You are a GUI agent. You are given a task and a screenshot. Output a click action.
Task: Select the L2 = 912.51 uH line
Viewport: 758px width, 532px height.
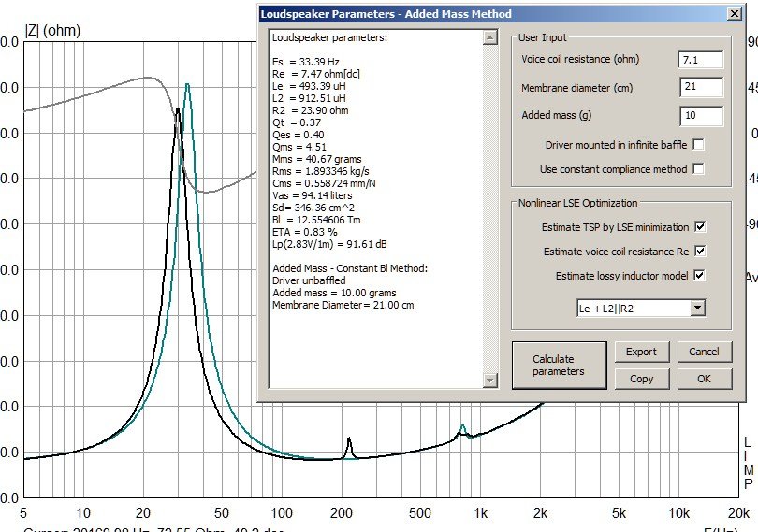pyautogui.click(x=309, y=98)
